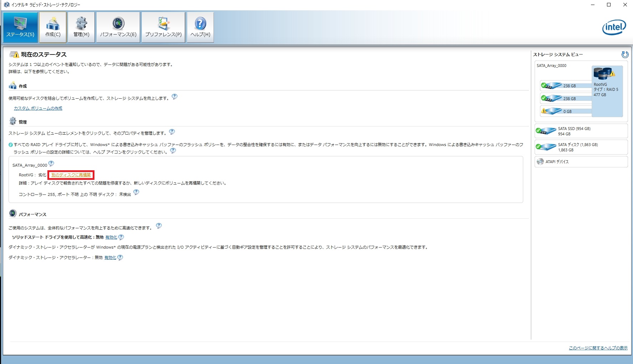Screen dimensions: 633x364
Task: Open このページに関するヘルプの表示 link
Action: click(598, 348)
